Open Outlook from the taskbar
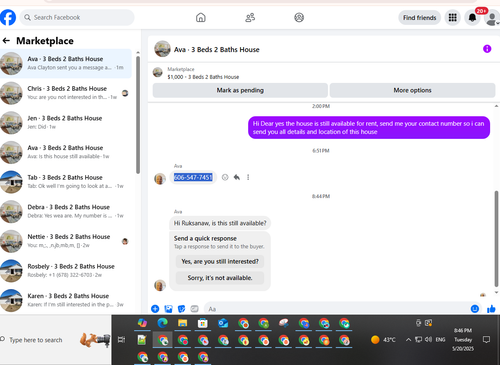This screenshot has width=500, height=365. tap(223, 323)
